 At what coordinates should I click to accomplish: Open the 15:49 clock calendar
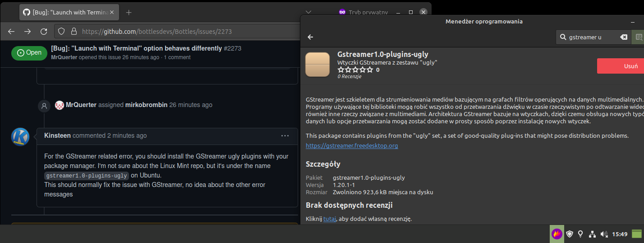620,234
